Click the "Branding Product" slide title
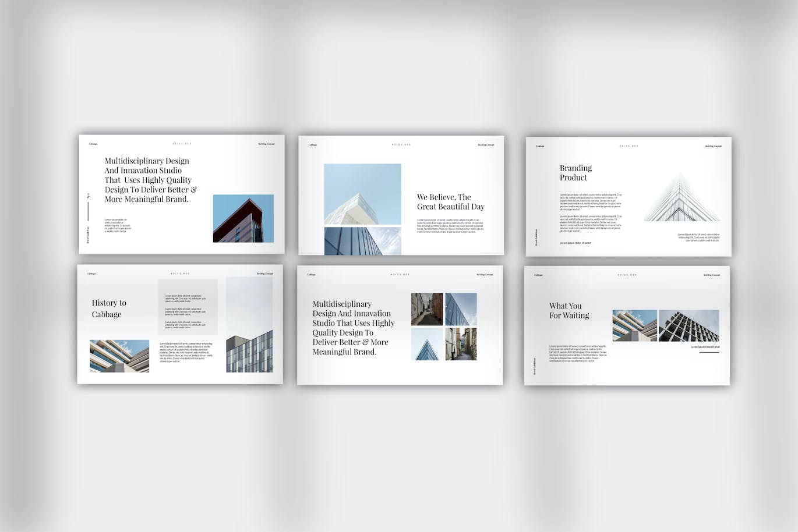This screenshot has height=532, width=798. [575, 173]
